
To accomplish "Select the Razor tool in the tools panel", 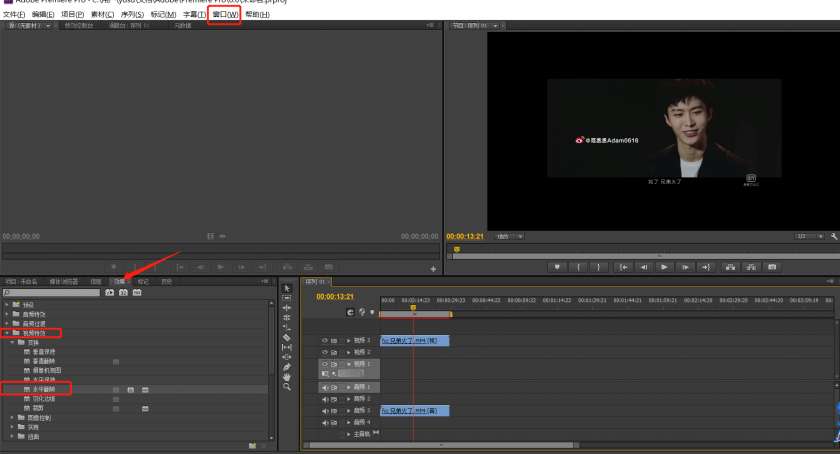I will pyautogui.click(x=287, y=338).
